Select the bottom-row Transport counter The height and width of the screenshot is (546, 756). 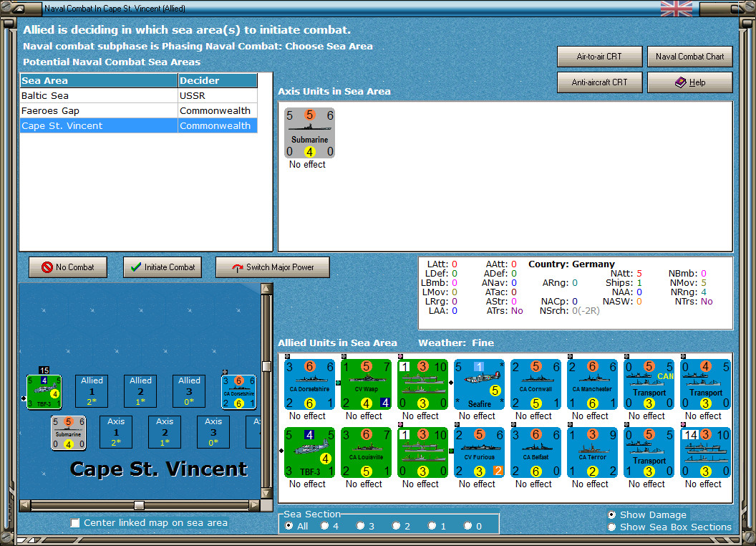pyautogui.click(x=649, y=452)
